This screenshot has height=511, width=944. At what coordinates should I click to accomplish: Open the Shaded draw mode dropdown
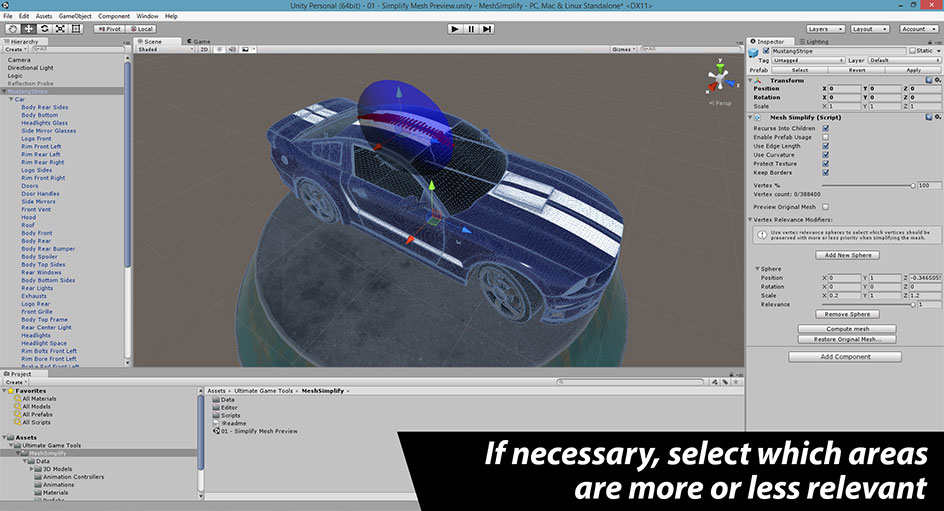tap(166, 49)
